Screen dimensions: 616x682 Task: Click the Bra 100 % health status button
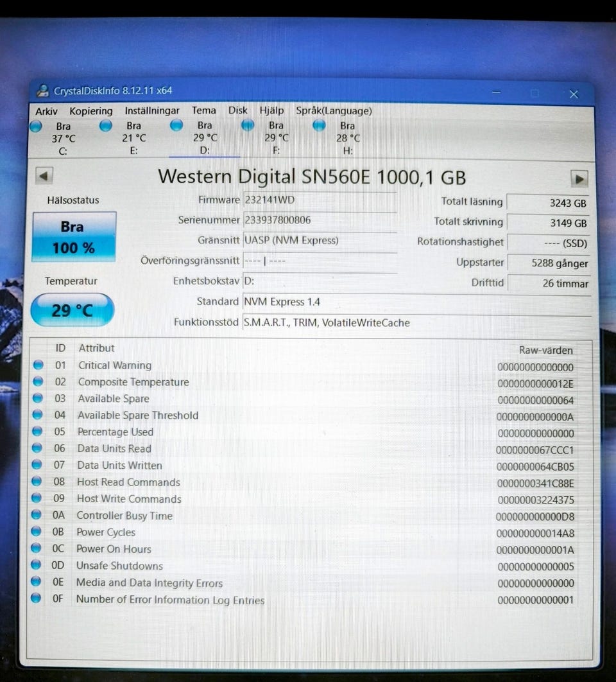tap(74, 237)
